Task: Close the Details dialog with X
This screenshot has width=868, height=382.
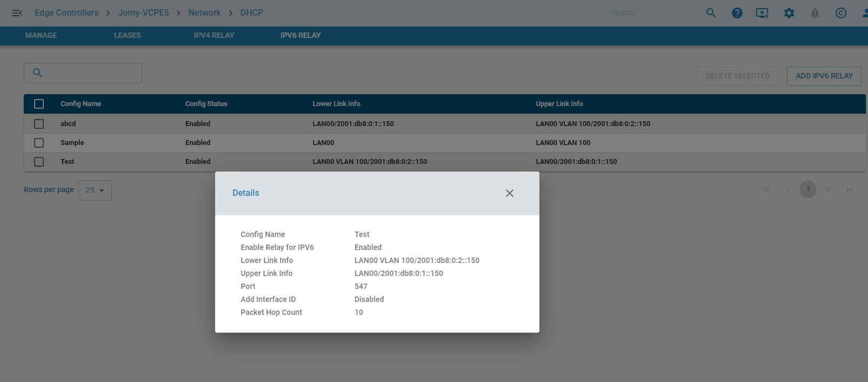Action: click(x=509, y=193)
